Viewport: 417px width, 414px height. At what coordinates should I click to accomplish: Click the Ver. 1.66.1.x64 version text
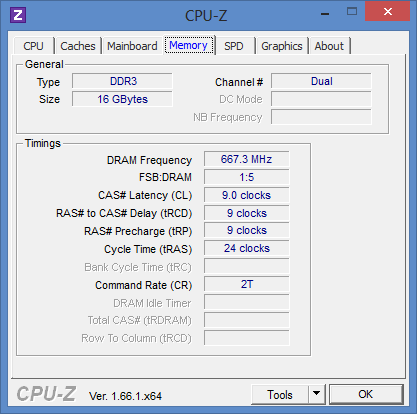pos(125,396)
